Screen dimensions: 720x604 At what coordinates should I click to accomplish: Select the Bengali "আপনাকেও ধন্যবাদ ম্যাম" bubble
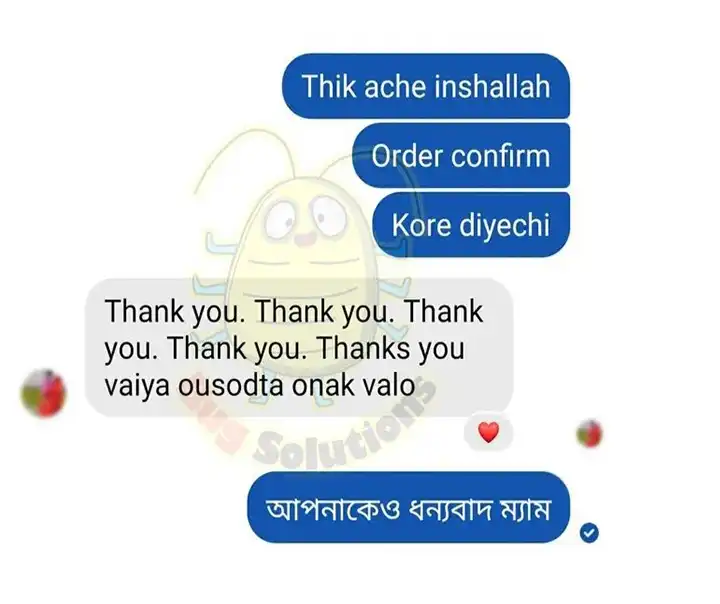[x=408, y=508]
